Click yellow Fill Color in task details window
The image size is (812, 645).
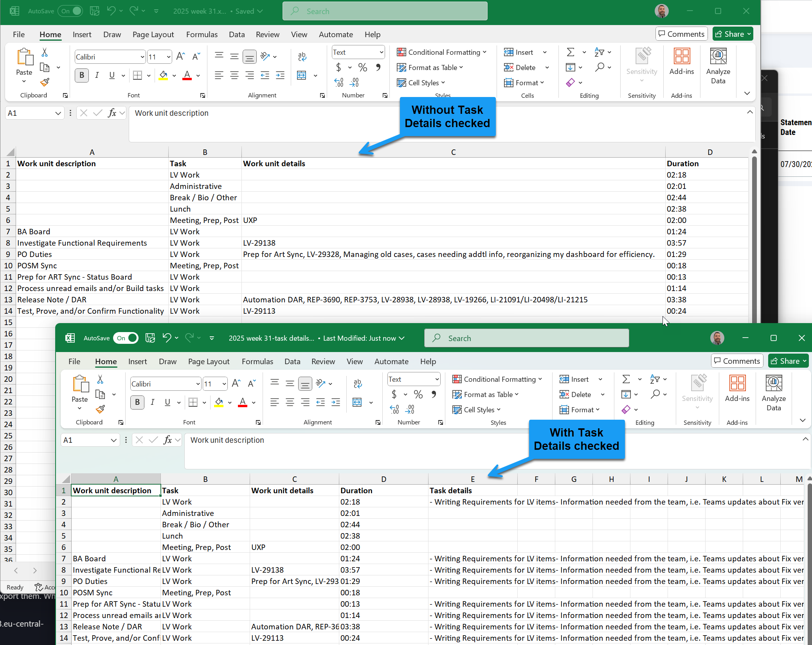click(x=219, y=402)
